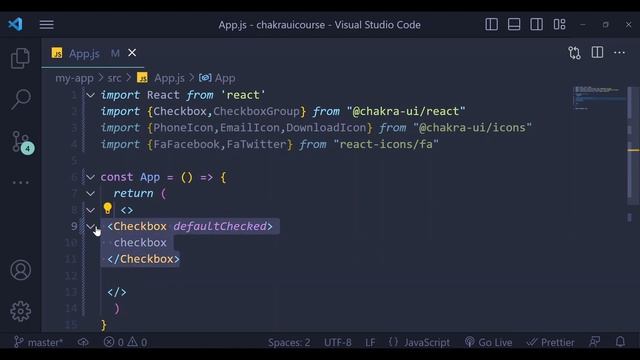640x360 pixels.
Task: Open the Manage gear icon
Action: tap(20, 311)
